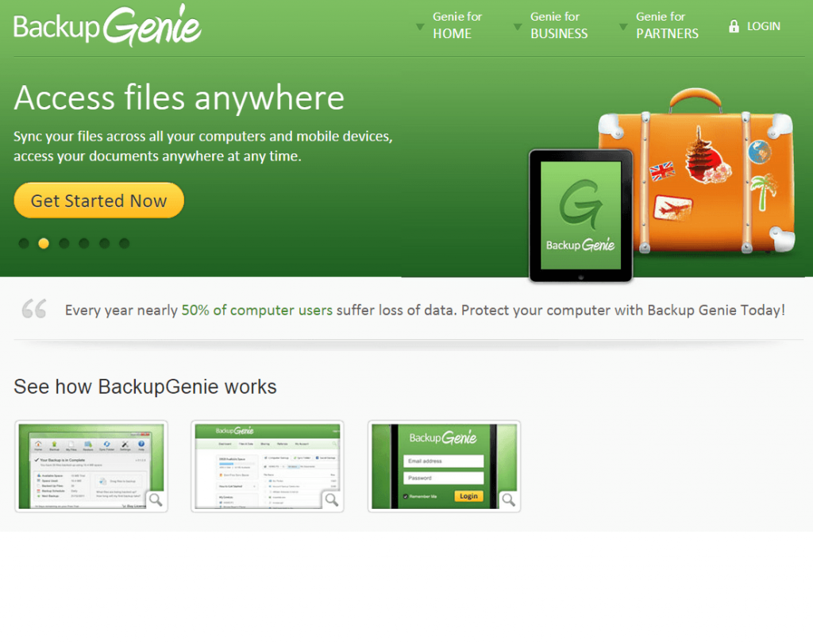The image size is (813, 644).
Task: Click the magnifier icon on the dashboard thumbnail
Action: 333,500
